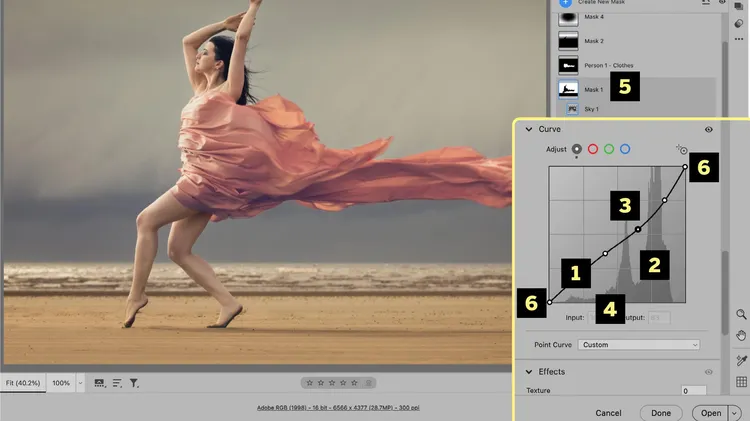This screenshot has height=421, width=750.
Task: Click the curve point below the top endpoint
Action: (664, 200)
